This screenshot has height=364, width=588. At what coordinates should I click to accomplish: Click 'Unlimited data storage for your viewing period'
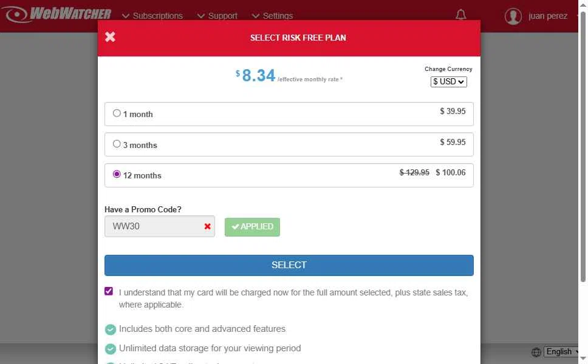210,348
